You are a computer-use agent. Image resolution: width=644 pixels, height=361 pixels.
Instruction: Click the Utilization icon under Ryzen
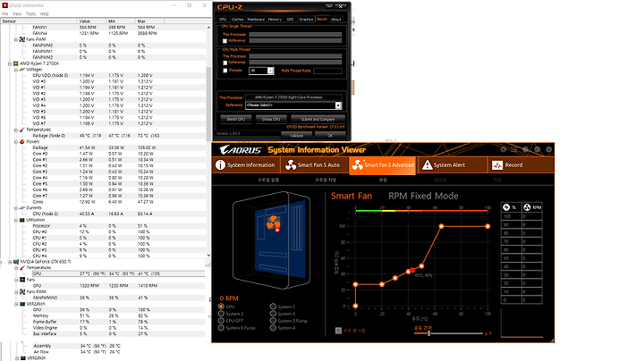pos(22,220)
